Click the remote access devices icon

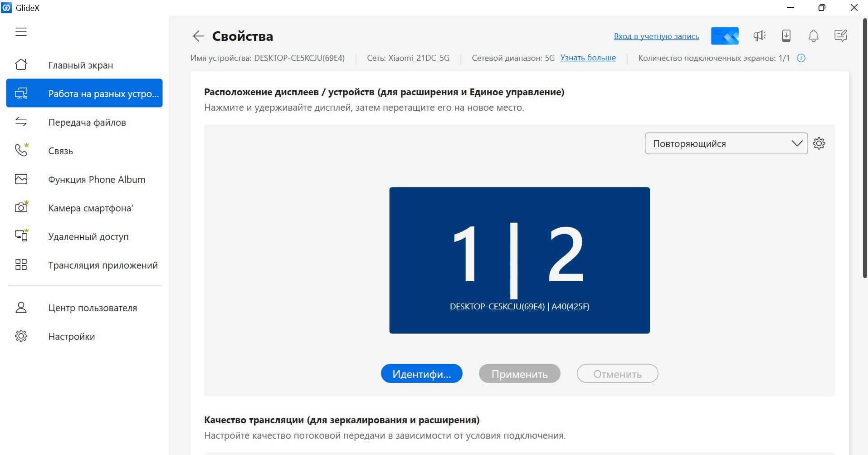(x=21, y=236)
